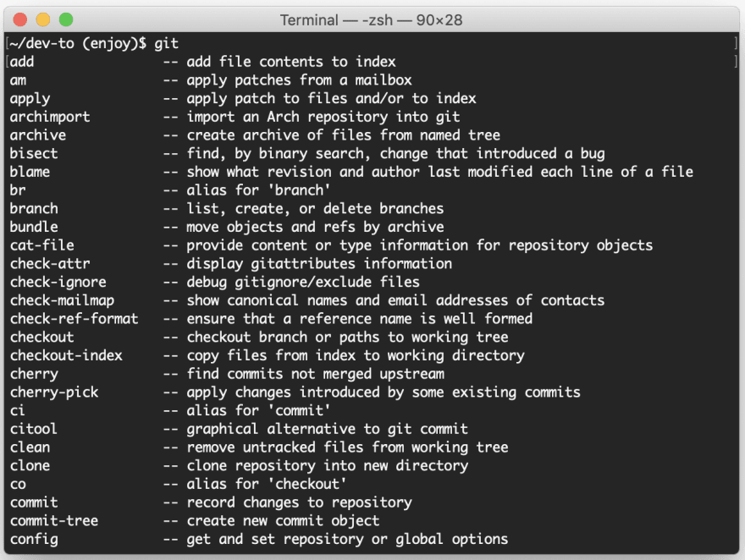Click the red close window button
Viewport: 745px width, 560px height.
[20, 20]
